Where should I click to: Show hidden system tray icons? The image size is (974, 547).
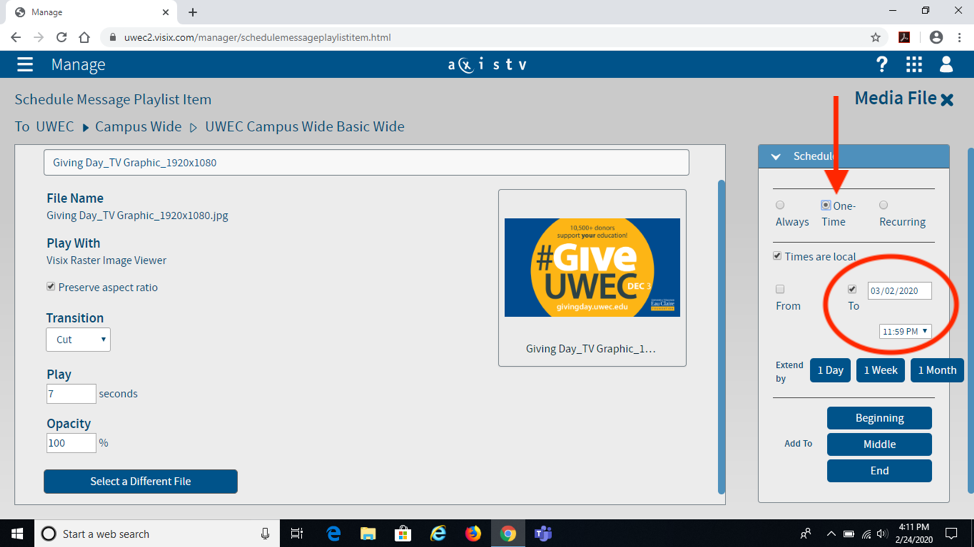(831, 534)
